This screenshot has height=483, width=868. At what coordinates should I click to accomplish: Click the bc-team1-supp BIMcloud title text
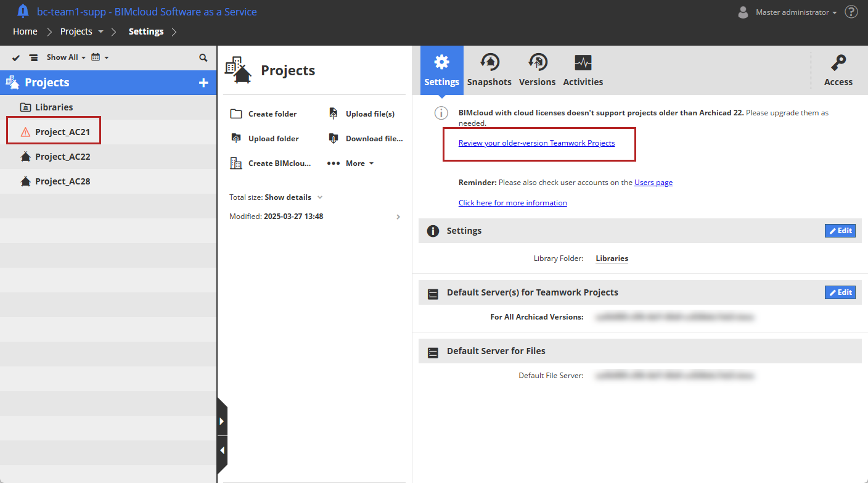click(x=147, y=12)
